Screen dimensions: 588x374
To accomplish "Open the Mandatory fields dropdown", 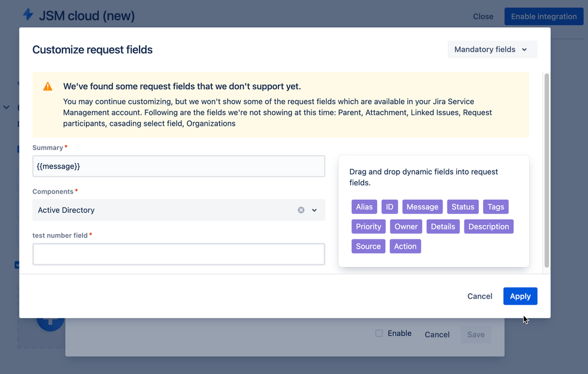I will pos(492,49).
